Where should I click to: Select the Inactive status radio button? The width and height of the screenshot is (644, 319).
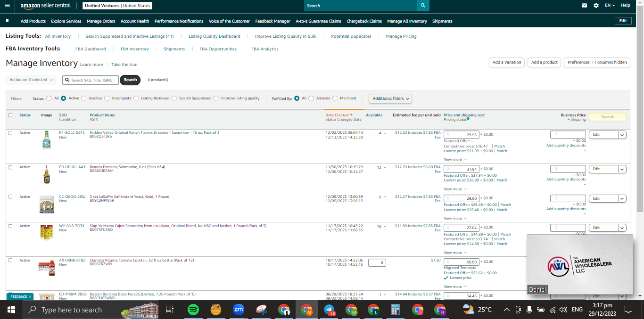click(x=84, y=98)
